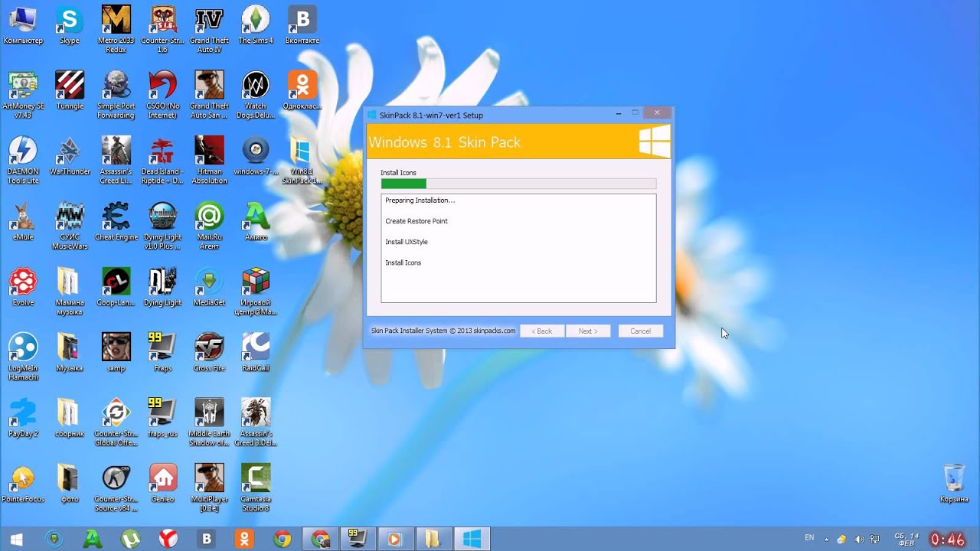Viewport: 980px width, 551px height.
Task: Launch the Одноклассники desktop shortcut
Action: click(302, 90)
